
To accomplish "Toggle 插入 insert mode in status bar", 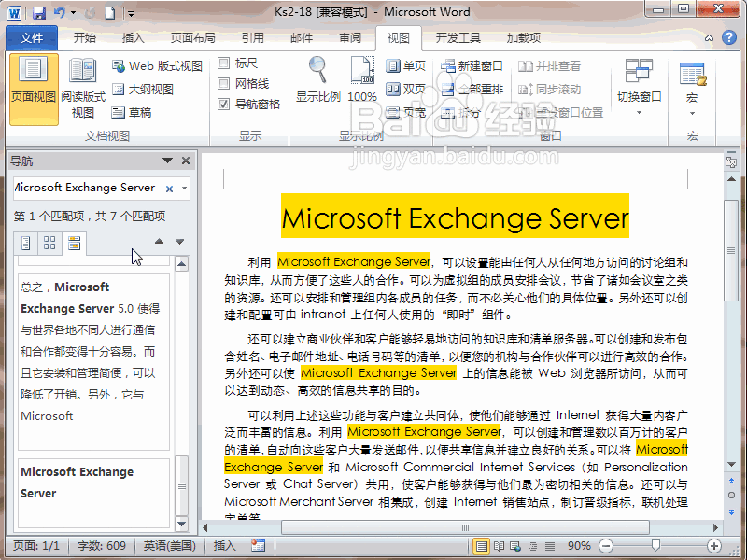I will (x=224, y=546).
